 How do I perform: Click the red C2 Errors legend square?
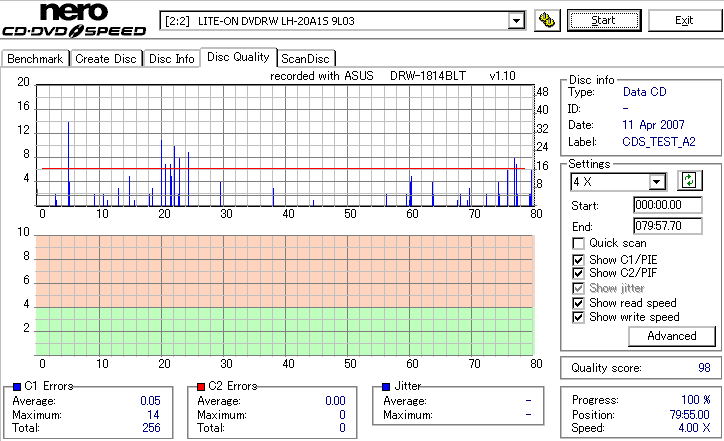point(201,387)
